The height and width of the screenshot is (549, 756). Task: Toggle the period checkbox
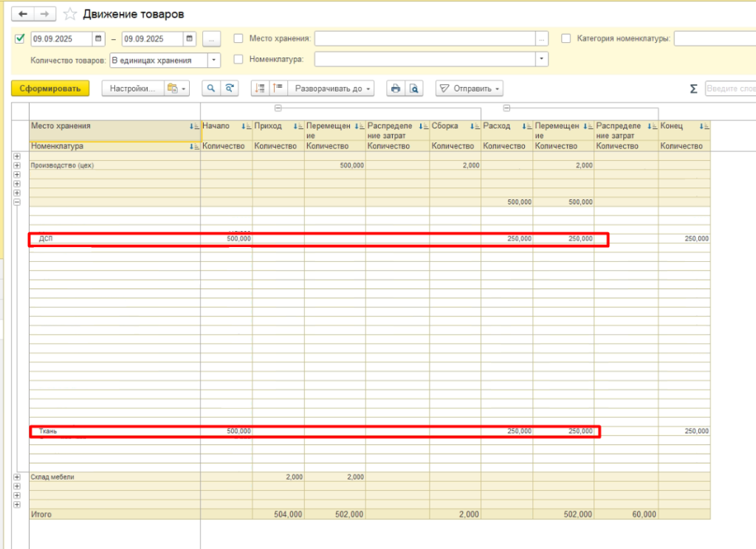pos(20,38)
